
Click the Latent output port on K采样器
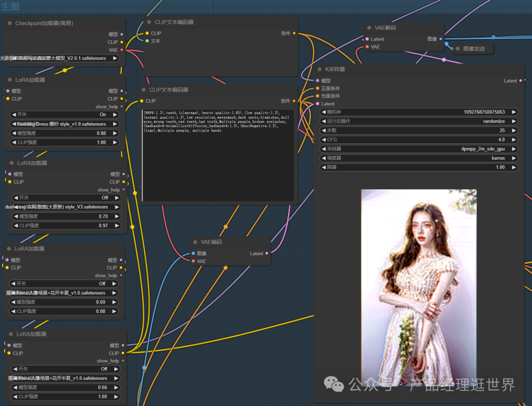tap(521, 81)
